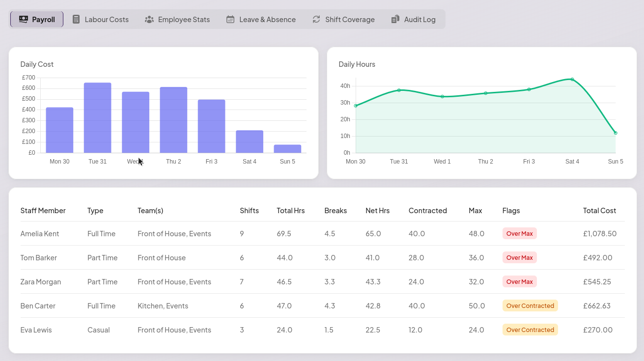Sort by Total Cost column header
This screenshot has width=644, height=361.
[x=599, y=210]
